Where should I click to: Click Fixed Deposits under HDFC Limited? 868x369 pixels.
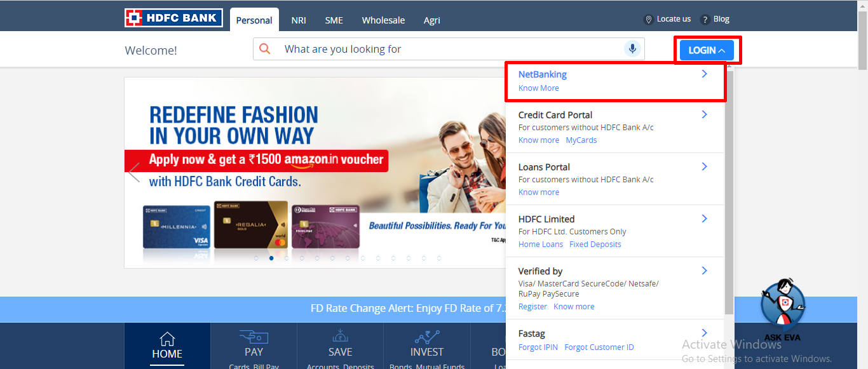(x=595, y=244)
